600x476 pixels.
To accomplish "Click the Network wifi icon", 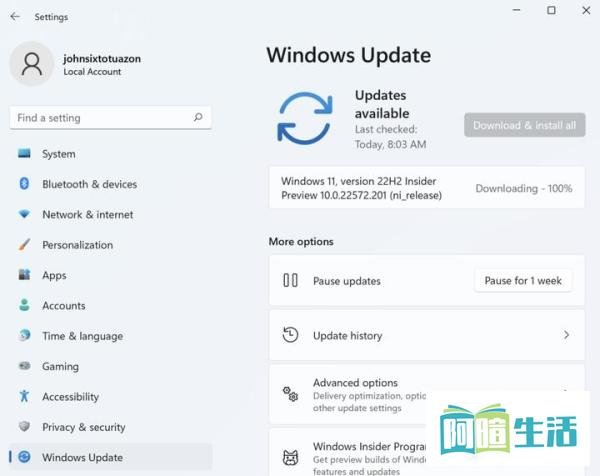I will [24, 214].
